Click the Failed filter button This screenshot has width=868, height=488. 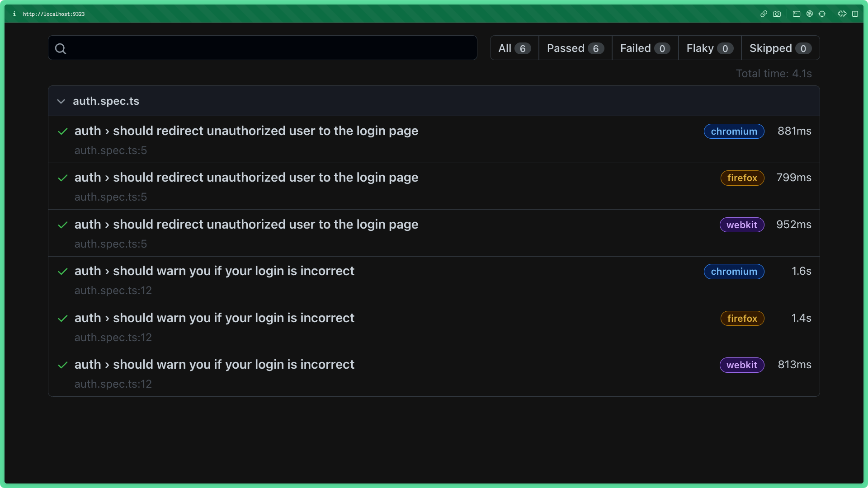tap(644, 48)
